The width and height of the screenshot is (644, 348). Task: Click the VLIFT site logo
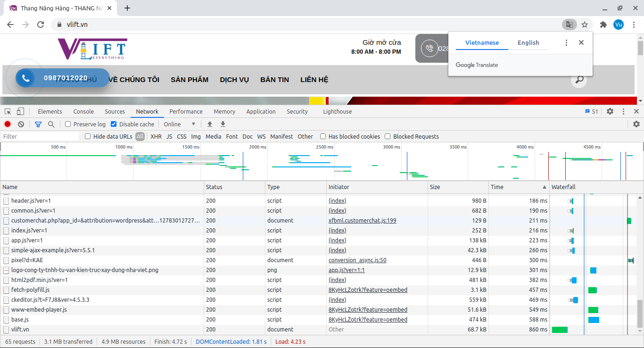click(92, 49)
